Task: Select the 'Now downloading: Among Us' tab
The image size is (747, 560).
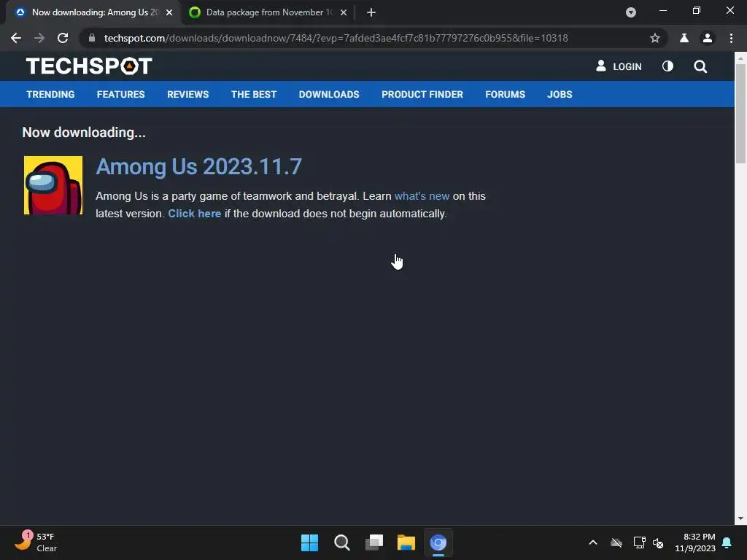Action: (x=94, y=12)
